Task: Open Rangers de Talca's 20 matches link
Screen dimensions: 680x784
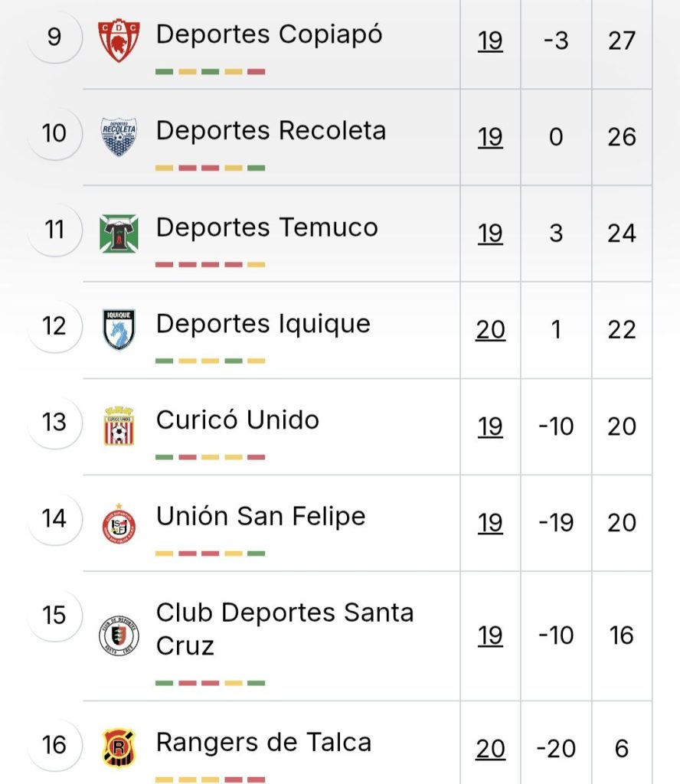Action: point(490,749)
